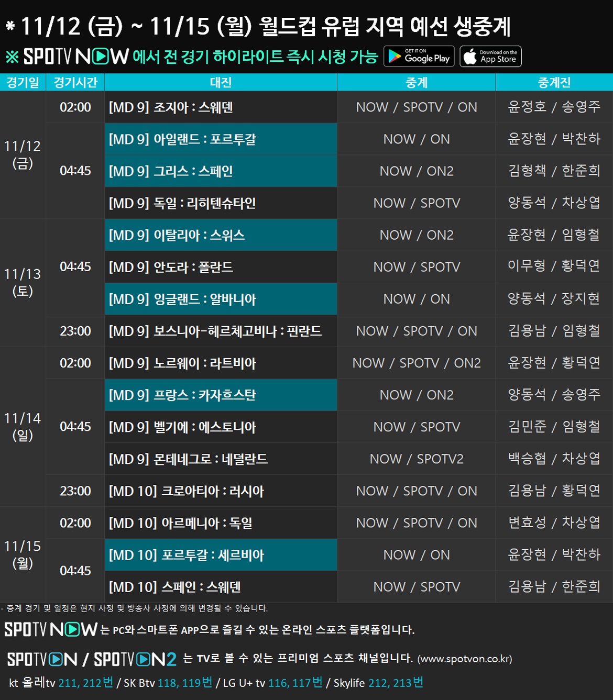Click the 11/13 (토) date cell
613x700 pixels.
coord(23,282)
